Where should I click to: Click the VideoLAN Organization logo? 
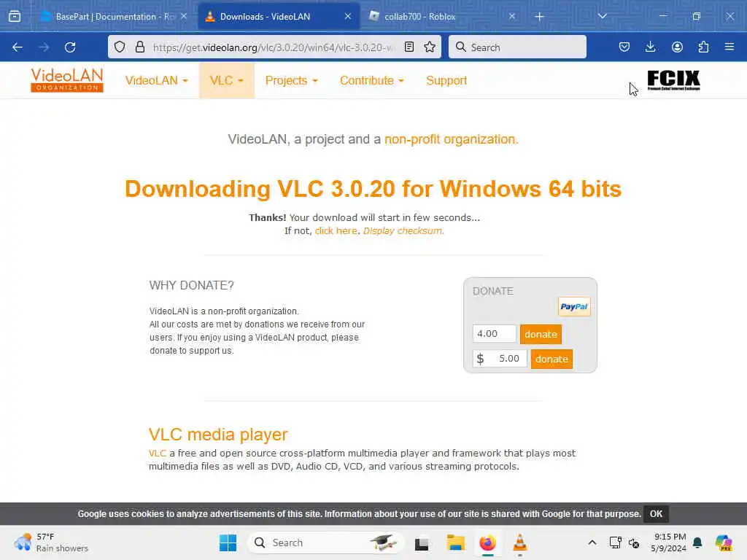67,80
